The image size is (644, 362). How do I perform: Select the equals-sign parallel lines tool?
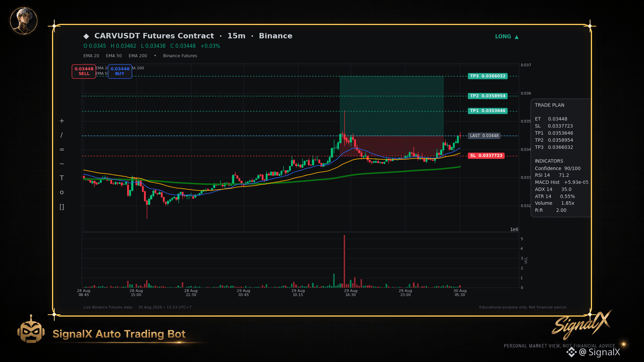[62, 149]
